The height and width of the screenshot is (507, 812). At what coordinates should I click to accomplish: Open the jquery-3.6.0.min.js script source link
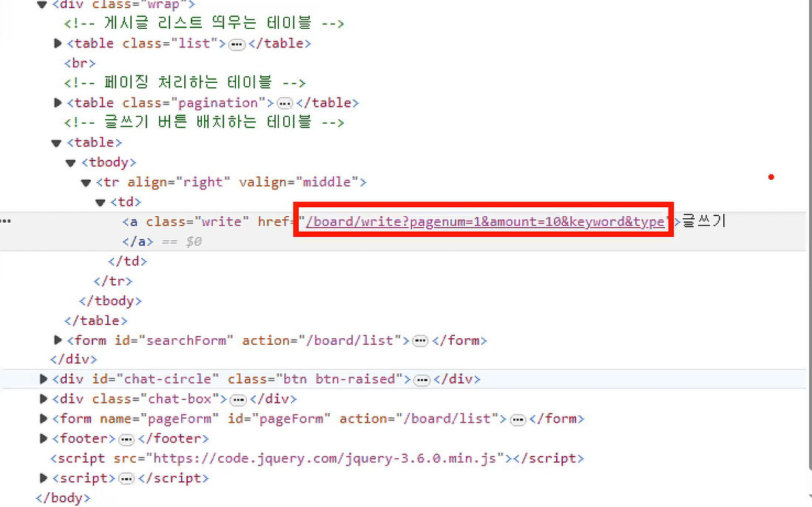(x=325, y=458)
